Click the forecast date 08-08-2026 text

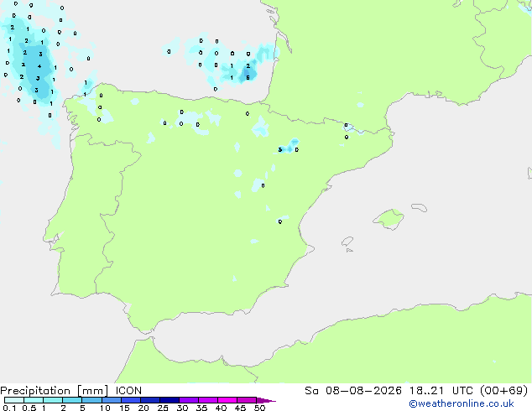point(363,391)
